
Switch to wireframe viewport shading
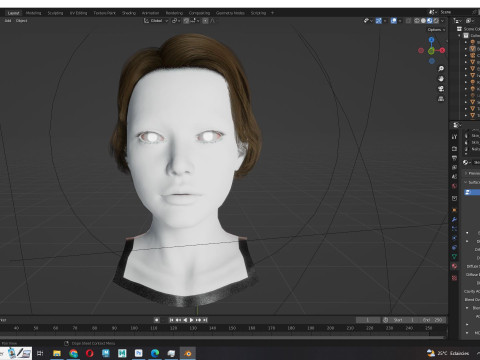[x=417, y=21]
